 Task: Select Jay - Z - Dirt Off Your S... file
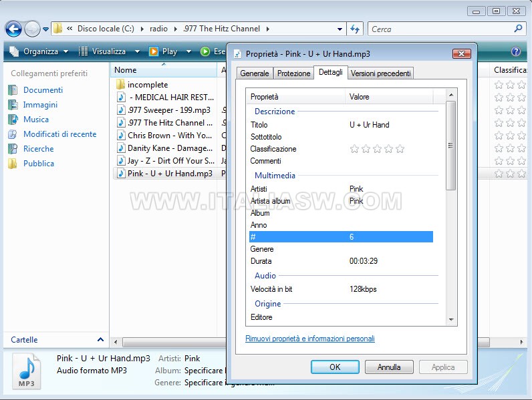coord(166,161)
